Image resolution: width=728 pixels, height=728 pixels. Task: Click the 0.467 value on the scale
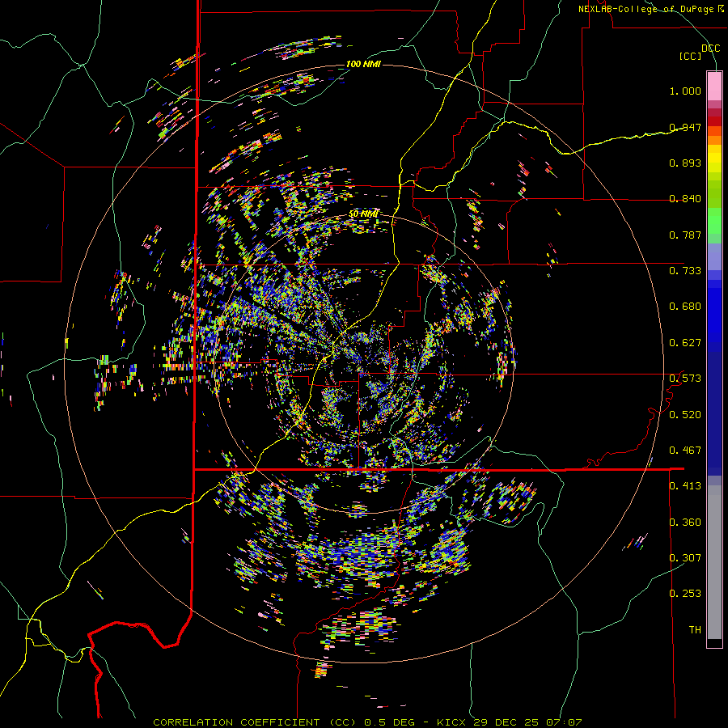coord(685,451)
